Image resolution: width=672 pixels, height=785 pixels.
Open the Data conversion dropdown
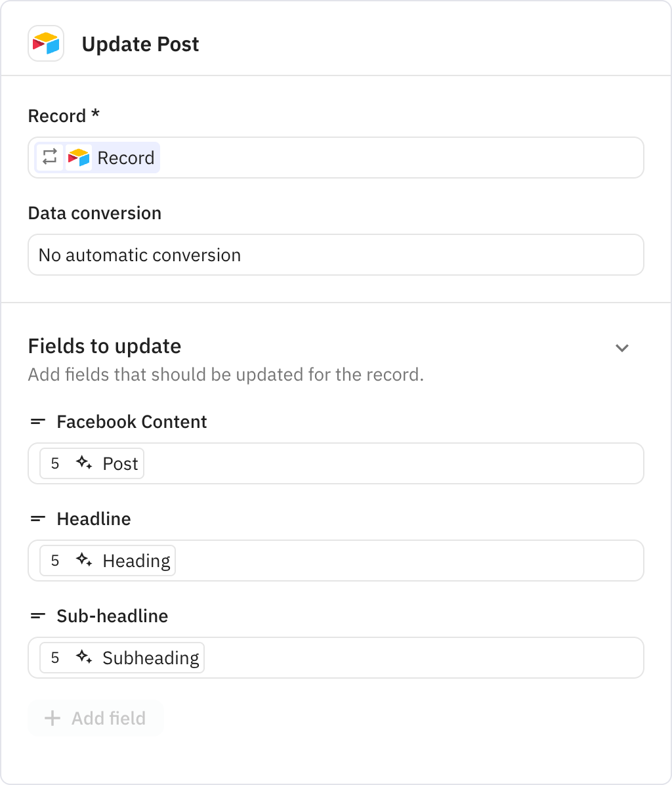(x=336, y=255)
